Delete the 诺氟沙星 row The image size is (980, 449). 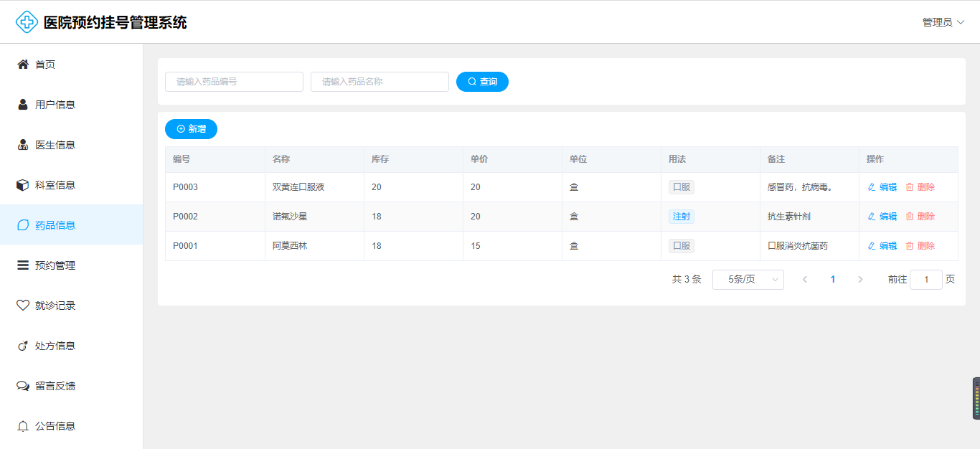(920, 217)
